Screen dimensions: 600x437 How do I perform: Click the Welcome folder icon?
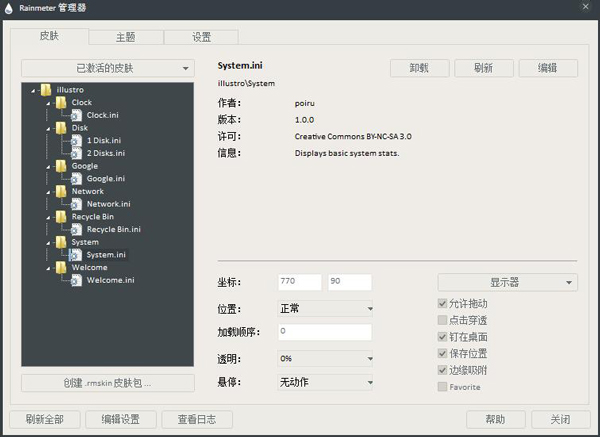61,267
